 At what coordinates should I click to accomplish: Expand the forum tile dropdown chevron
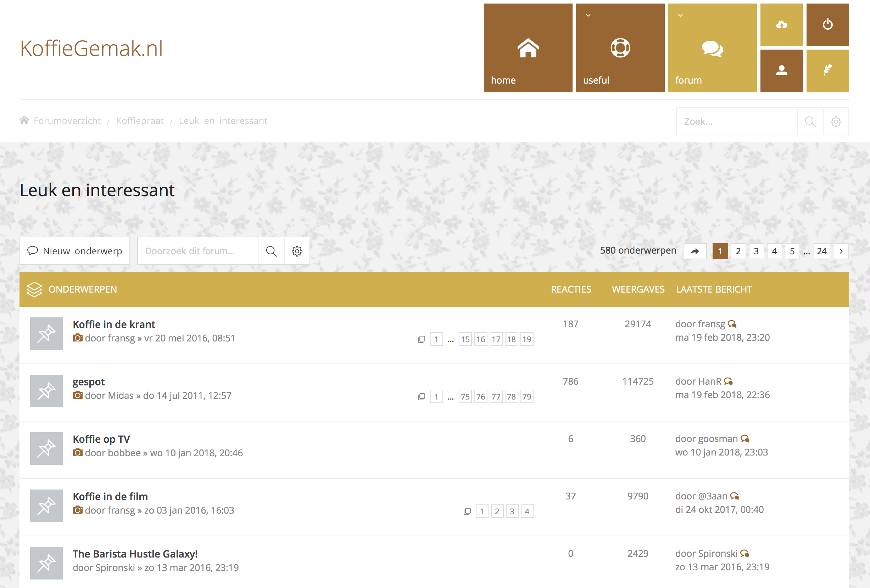pos(680,15)
